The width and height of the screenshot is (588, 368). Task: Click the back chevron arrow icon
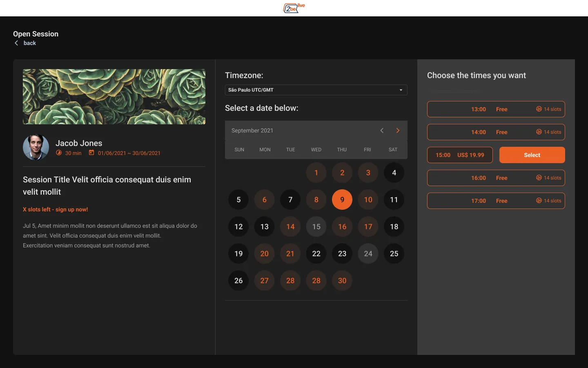(16, 43)
